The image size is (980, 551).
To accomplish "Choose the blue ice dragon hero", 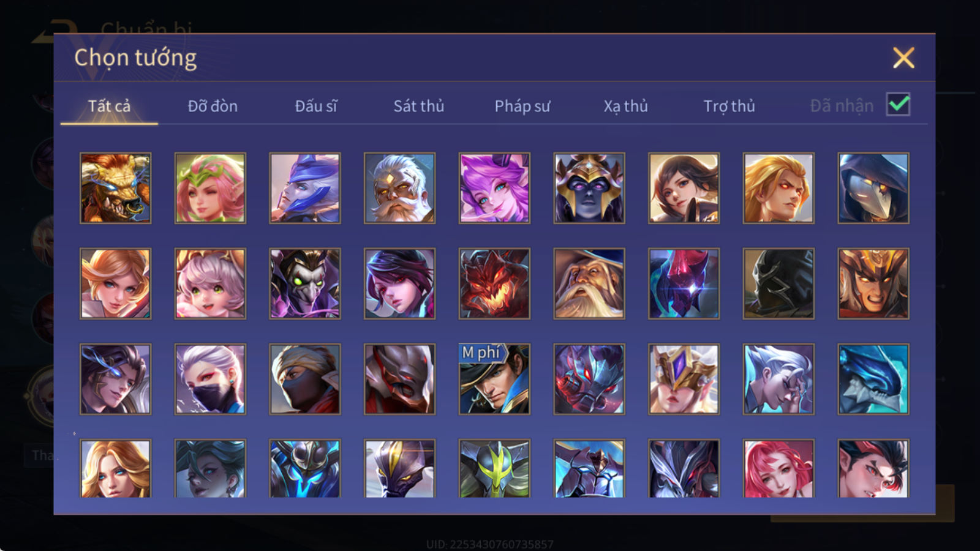I will [x=873, y=379].
